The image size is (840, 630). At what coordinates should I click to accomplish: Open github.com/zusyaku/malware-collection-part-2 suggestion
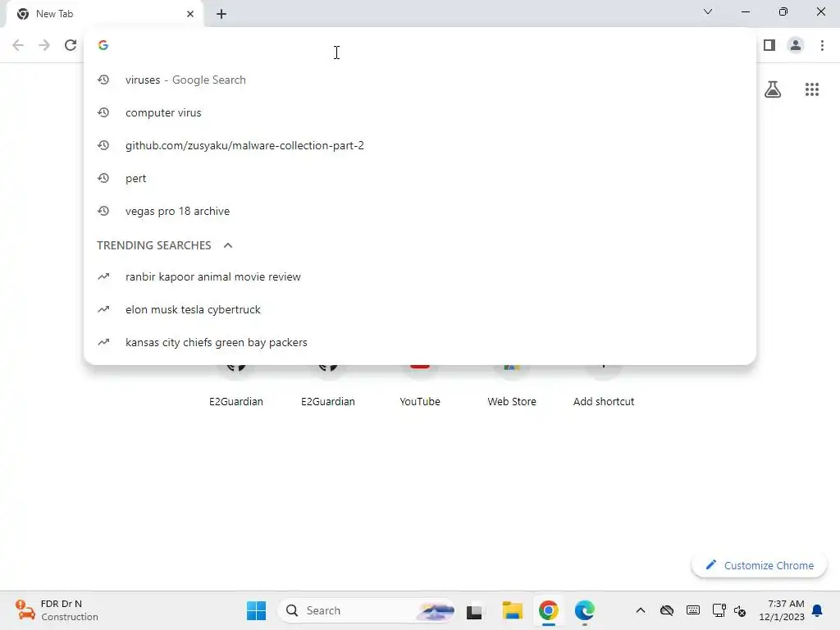420,145
